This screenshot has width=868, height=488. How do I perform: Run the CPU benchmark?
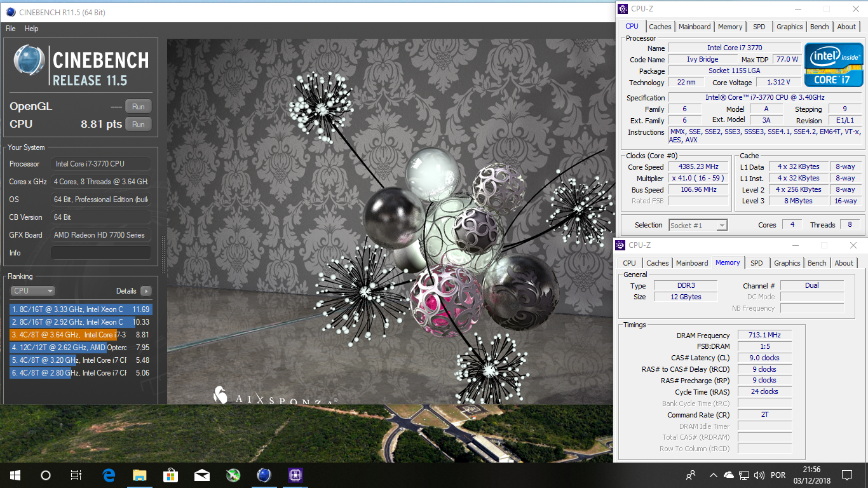pyautogui.click(x=139, y=125)
